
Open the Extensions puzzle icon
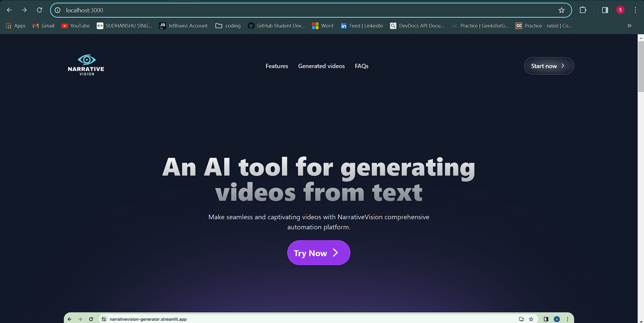583,10
